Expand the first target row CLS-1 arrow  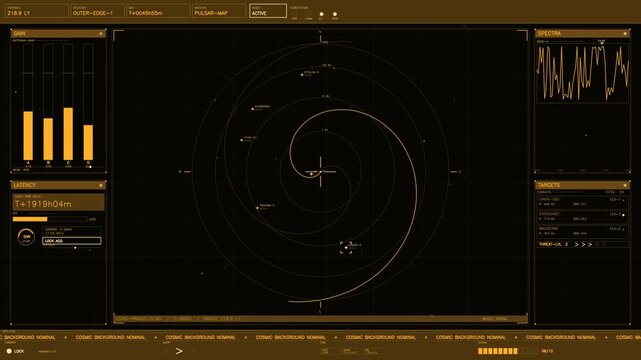pyautogui.click(x=623, y=201)
